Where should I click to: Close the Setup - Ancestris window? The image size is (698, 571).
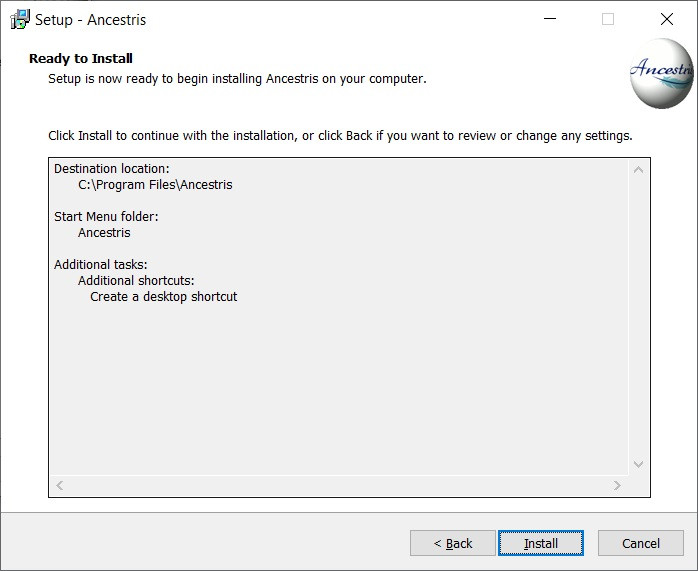(667, 19)
